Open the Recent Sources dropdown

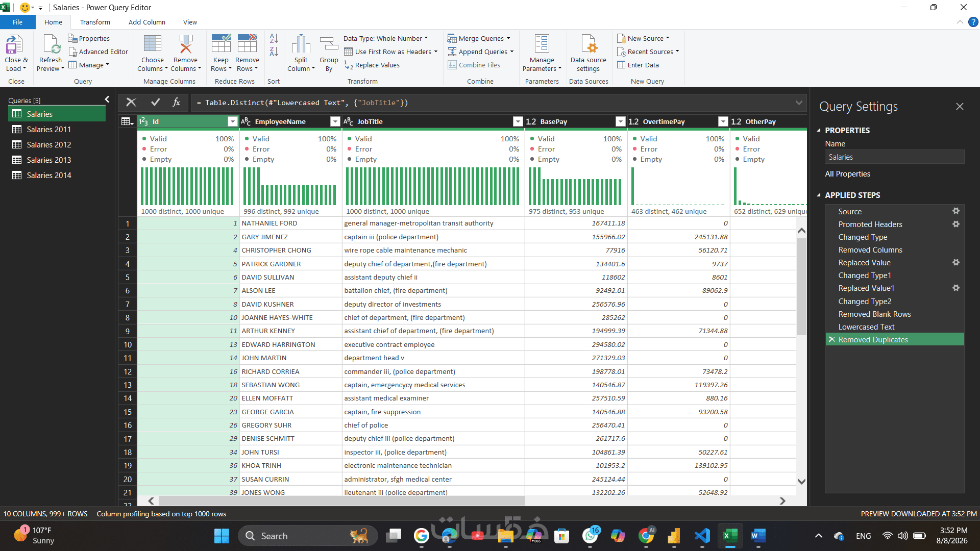648,52
